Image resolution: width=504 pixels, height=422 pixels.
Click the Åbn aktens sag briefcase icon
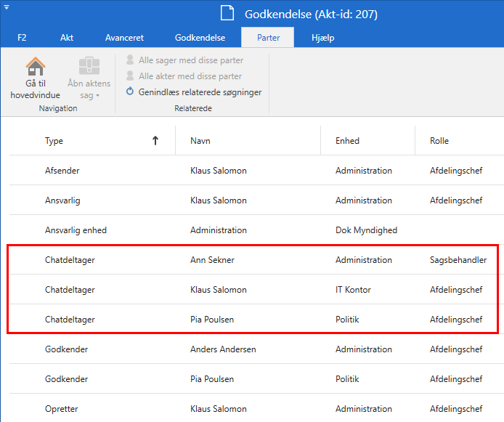tap(89, 67)
